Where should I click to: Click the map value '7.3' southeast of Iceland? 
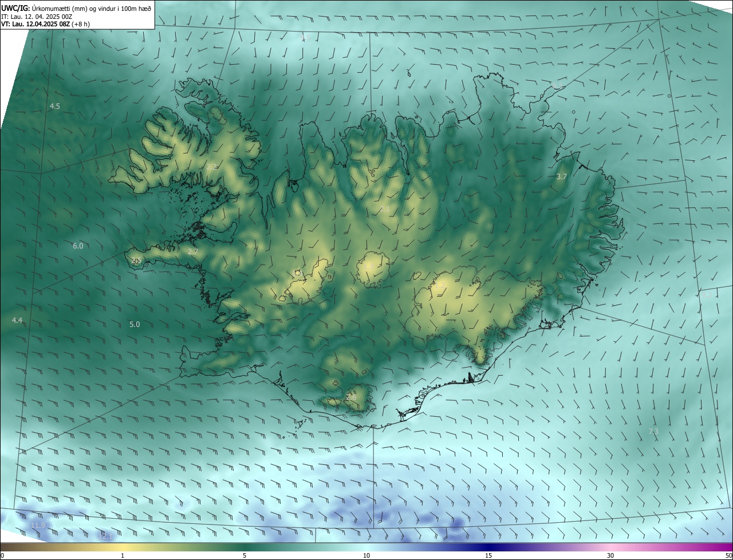tap(653, 431)
